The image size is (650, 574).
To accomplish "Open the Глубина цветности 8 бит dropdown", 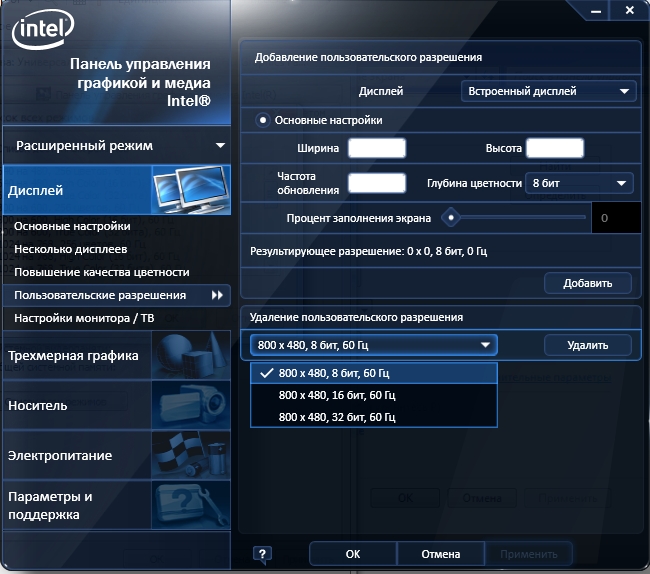I will click(x=579, y=183).
